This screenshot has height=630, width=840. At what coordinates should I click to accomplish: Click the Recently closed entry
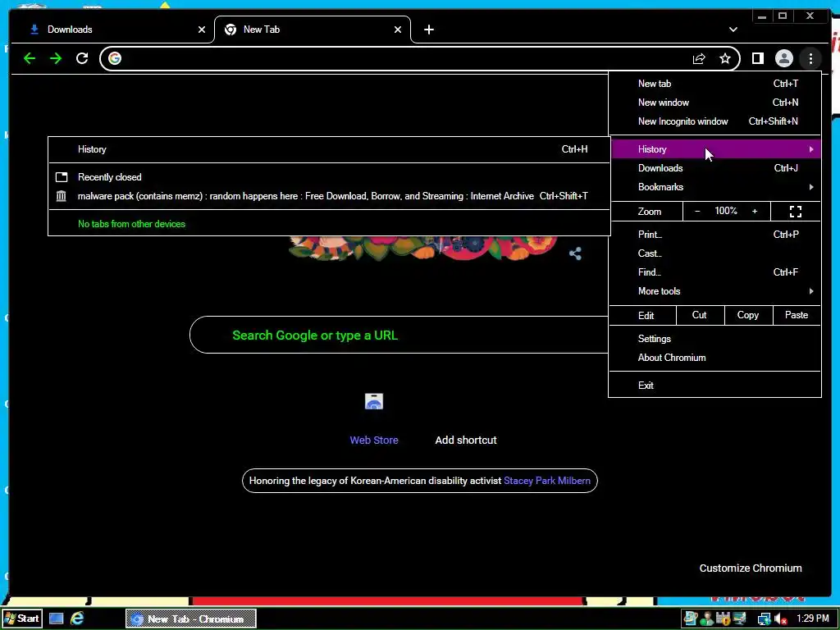pyautogui.click(x=329, y=177)
